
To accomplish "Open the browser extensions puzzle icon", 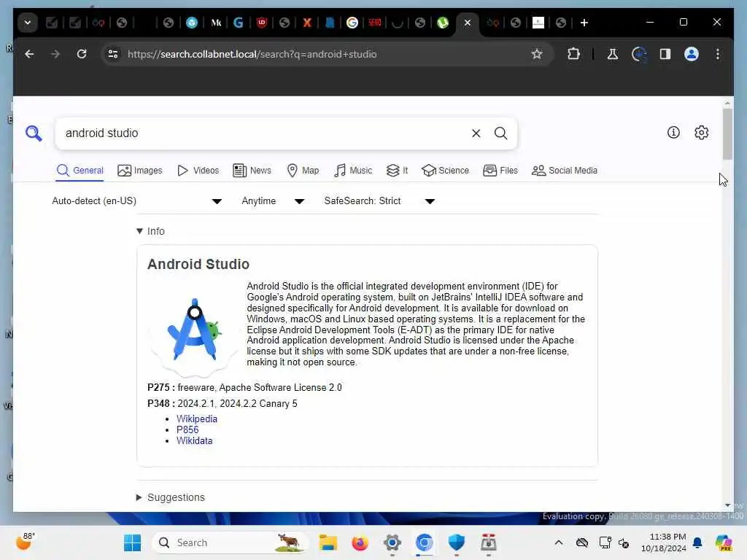I will point(573,54).
